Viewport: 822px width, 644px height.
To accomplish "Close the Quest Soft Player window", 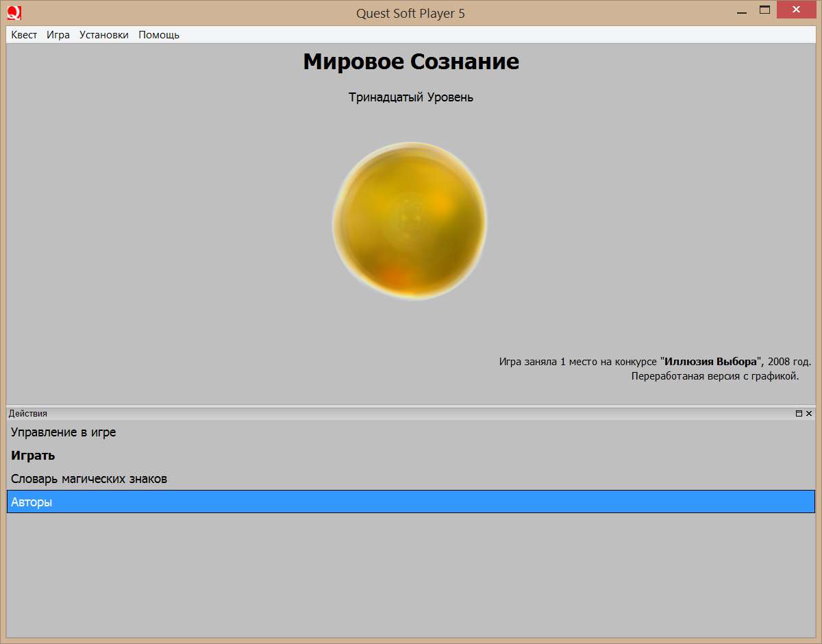I will click(x=796, y=10).
